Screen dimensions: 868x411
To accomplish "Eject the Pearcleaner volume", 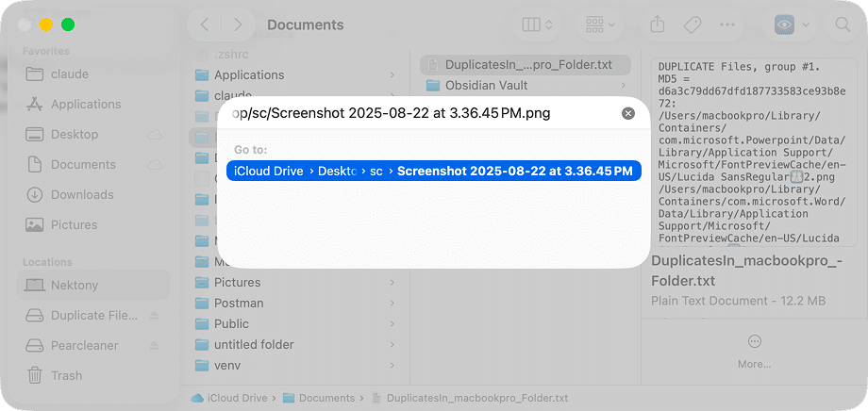I will (154, 345).
